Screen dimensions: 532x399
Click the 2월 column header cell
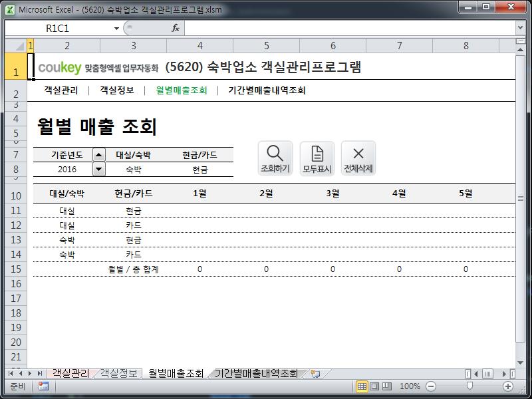[x=267, y=194]
